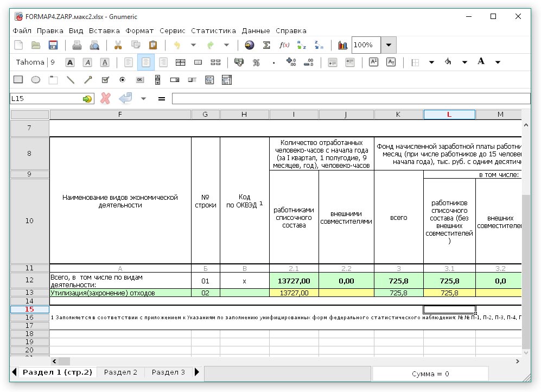Expand redo history dropdown

coord(227,45)
